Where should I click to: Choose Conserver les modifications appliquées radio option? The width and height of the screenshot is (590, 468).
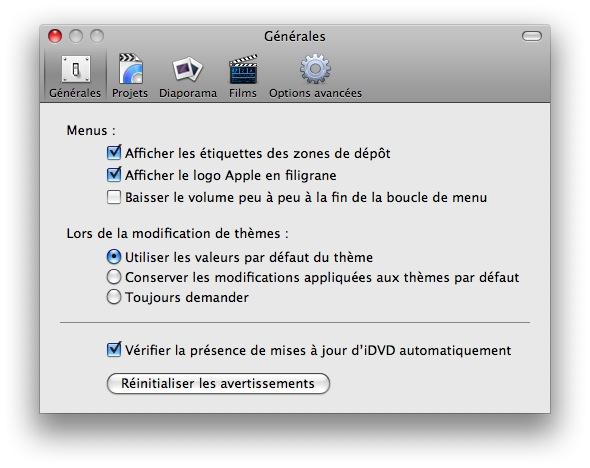click(114, 277)
